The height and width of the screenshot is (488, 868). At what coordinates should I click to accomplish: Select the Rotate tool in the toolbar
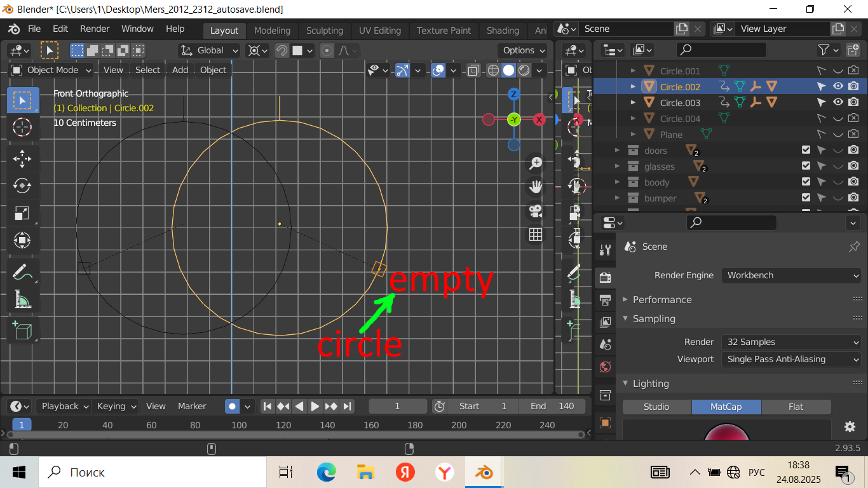tap(22, 186)
